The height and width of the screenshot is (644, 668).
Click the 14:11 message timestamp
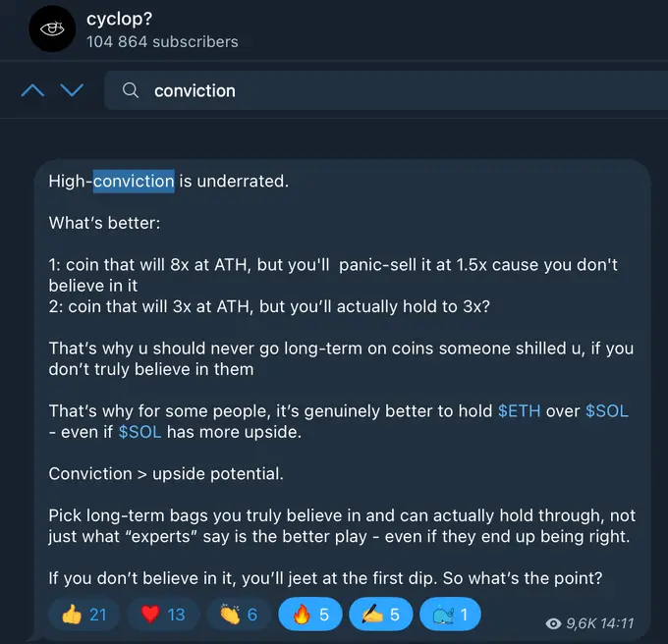pyautogui.click(x=618, y=622)
